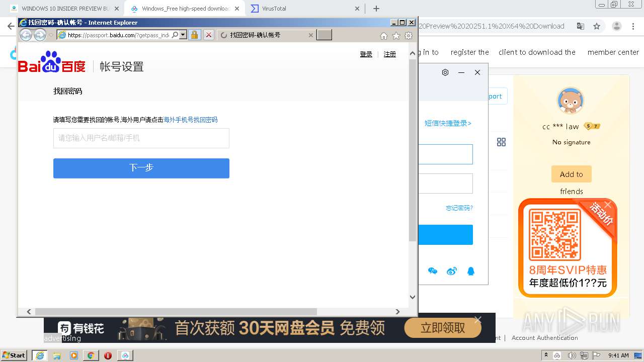Click IE vertical scrollbar down arrow
Screen dimensions: 644x362
413,297
